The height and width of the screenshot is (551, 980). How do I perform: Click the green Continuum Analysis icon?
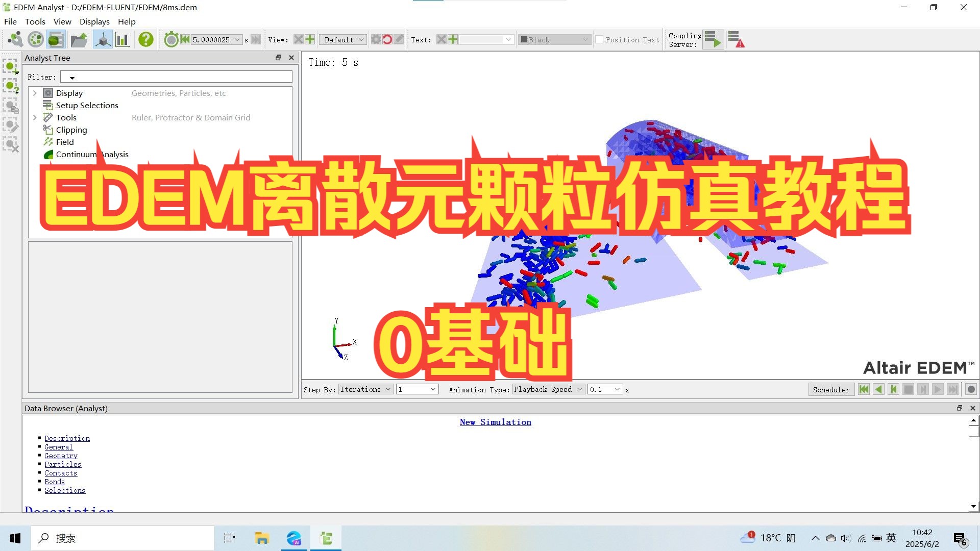tap(48, 154)
